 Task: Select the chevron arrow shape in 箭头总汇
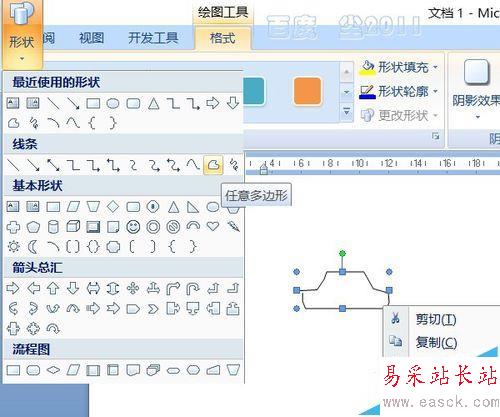click(153, 309)
